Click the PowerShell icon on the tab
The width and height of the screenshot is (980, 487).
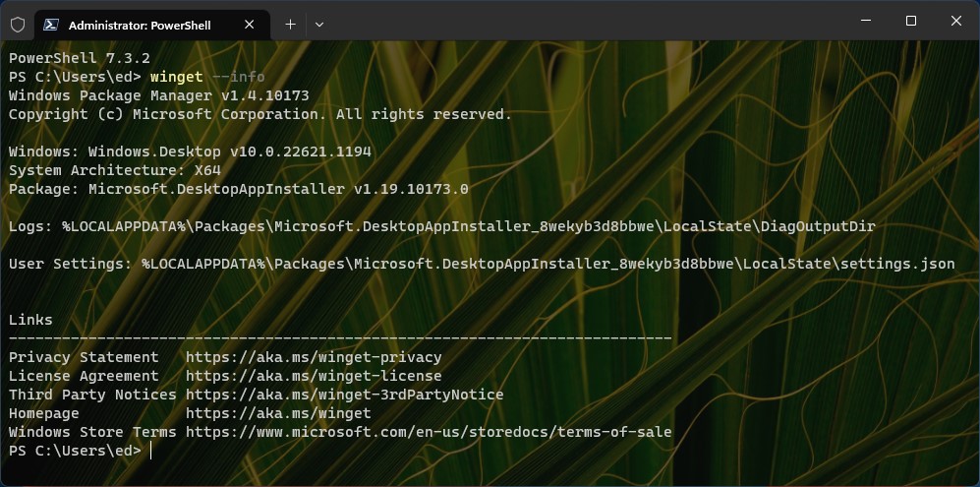pos(51,25)
